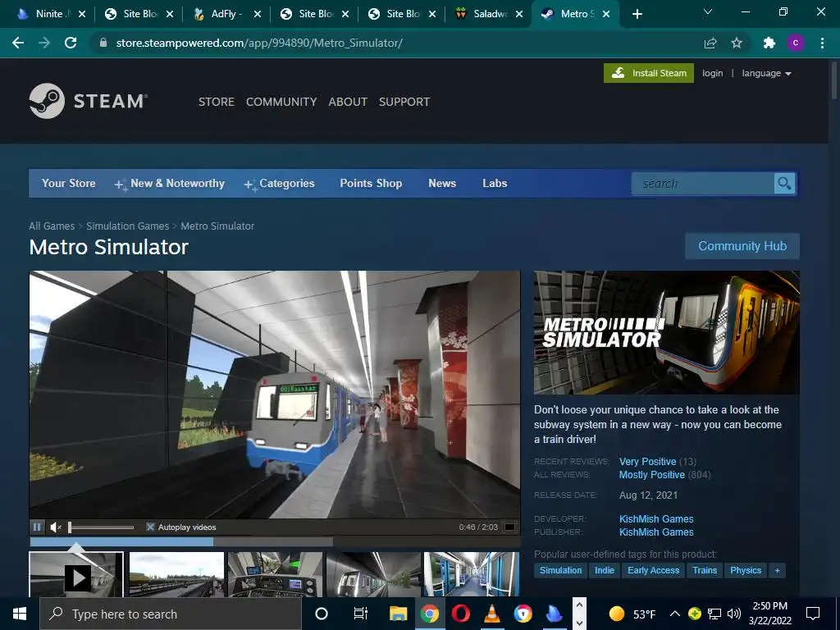This screenshot has height=630, width=840.
Task: Reload the page with refresh icon
Action: (x=71, y=43)
